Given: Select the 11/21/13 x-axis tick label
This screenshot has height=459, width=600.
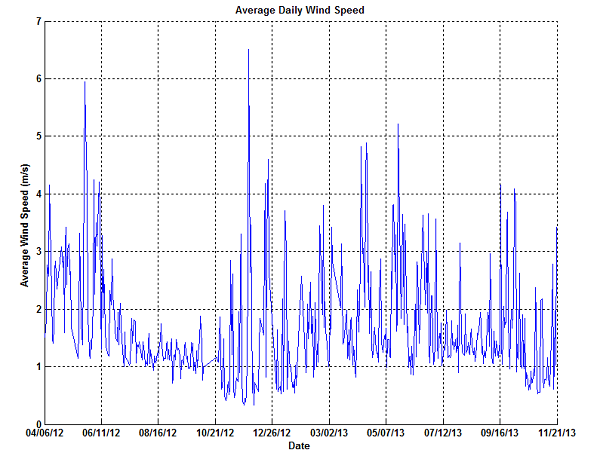Looking at the screenshot, I should click(x=556, y=433).
